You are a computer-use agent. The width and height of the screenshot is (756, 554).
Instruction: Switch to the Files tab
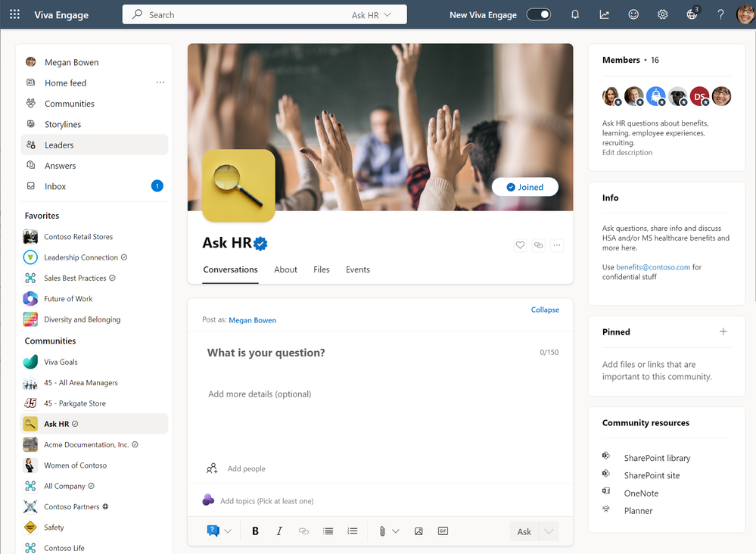click(x=321, y=269)
